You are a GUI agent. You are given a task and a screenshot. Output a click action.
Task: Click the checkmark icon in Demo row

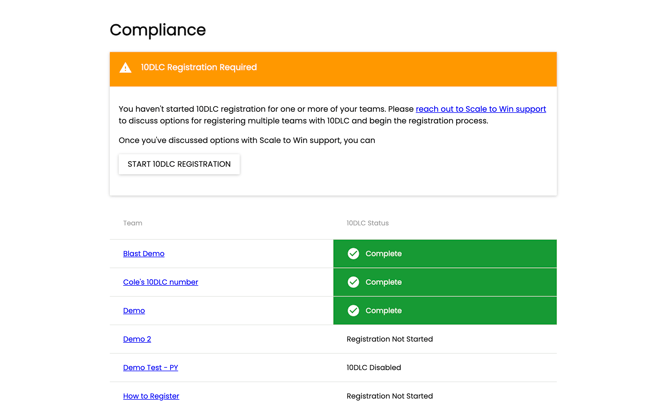[x=353, y=311]
